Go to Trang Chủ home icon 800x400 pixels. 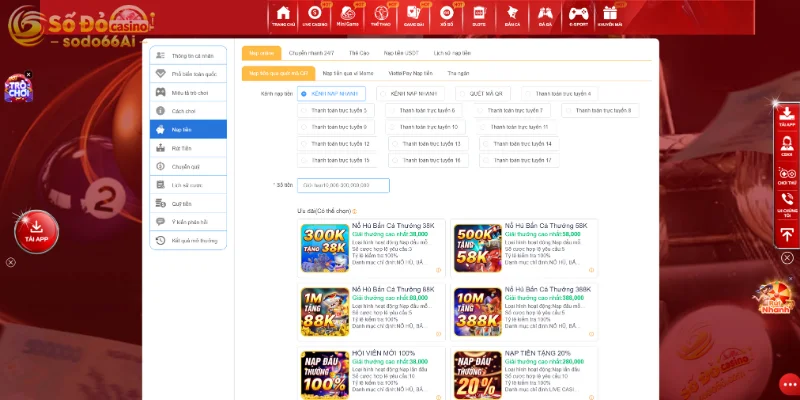click(x=283, y=16)
